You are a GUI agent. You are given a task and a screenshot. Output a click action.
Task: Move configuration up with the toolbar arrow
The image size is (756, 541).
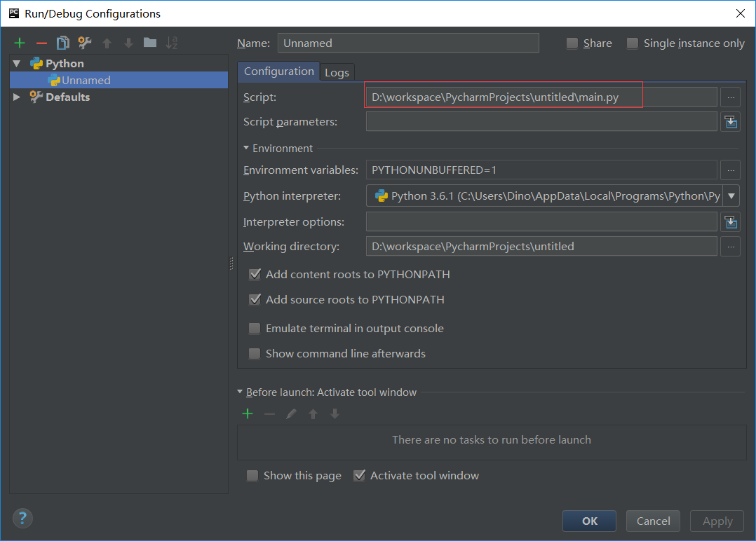tap(107, 43)
